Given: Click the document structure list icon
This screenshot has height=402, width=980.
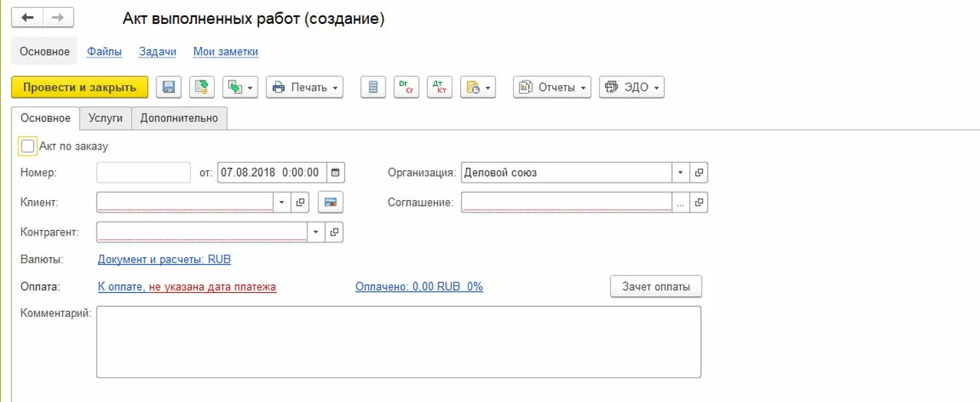Looking at the screenshot, I should [x=373, y=87].
